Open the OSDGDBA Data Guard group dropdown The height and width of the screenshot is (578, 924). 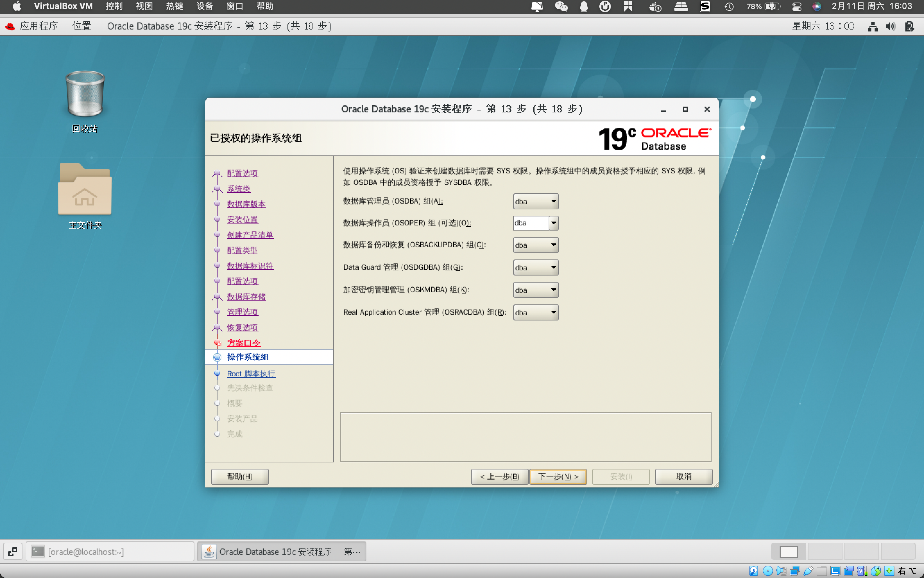click(x=536, y=267)
